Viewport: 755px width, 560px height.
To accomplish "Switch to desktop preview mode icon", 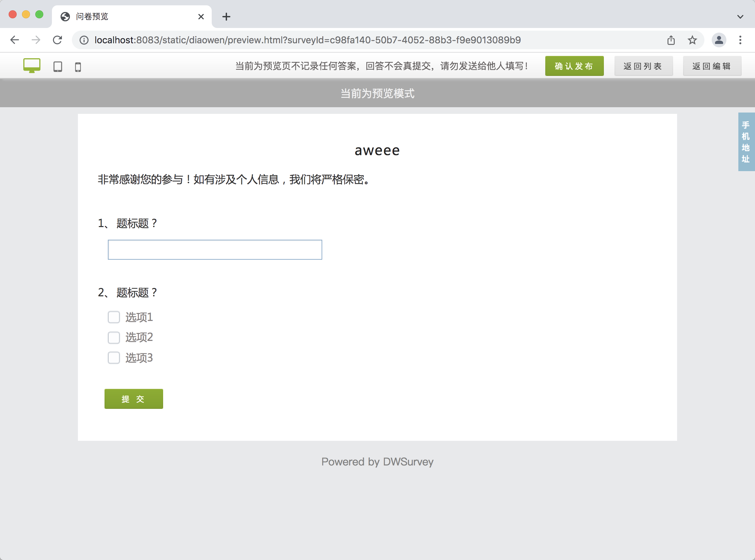I will (x=32, y=66).
